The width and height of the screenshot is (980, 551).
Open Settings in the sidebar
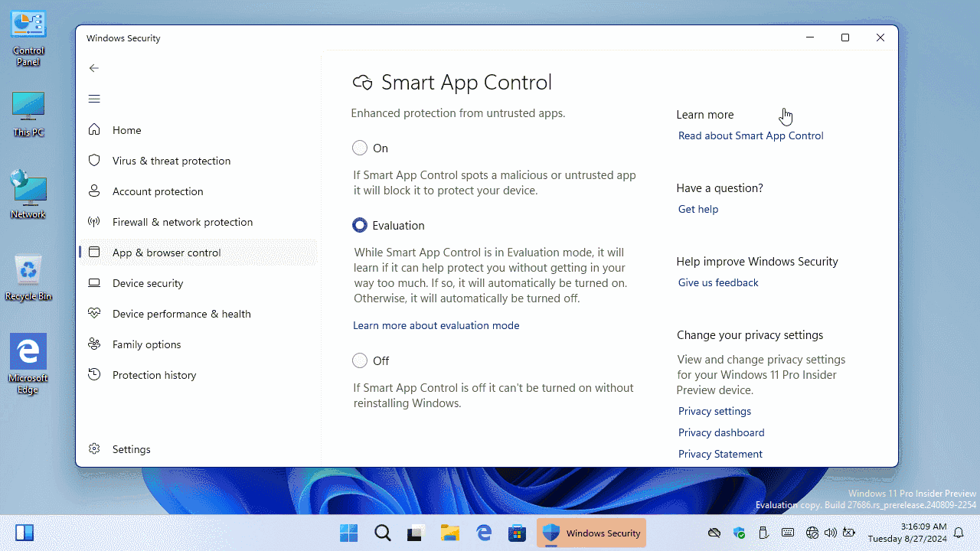[198, 449]
